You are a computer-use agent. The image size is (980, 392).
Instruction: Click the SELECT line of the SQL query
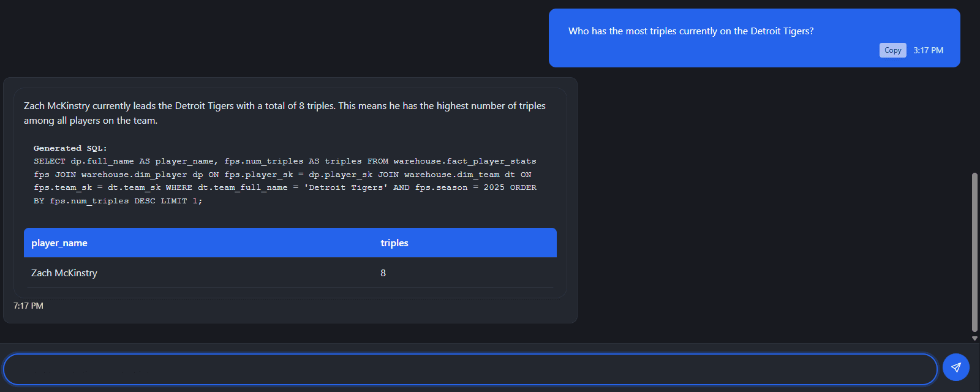tap(284, 161)
